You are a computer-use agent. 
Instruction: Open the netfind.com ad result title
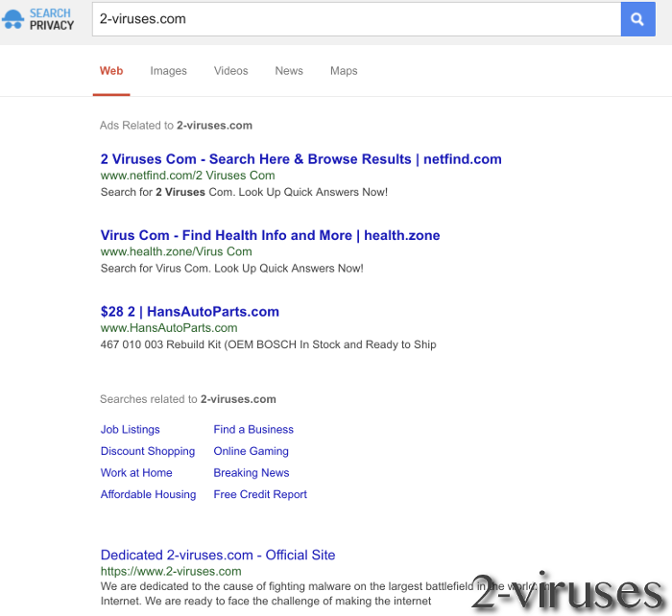point(300,159)
